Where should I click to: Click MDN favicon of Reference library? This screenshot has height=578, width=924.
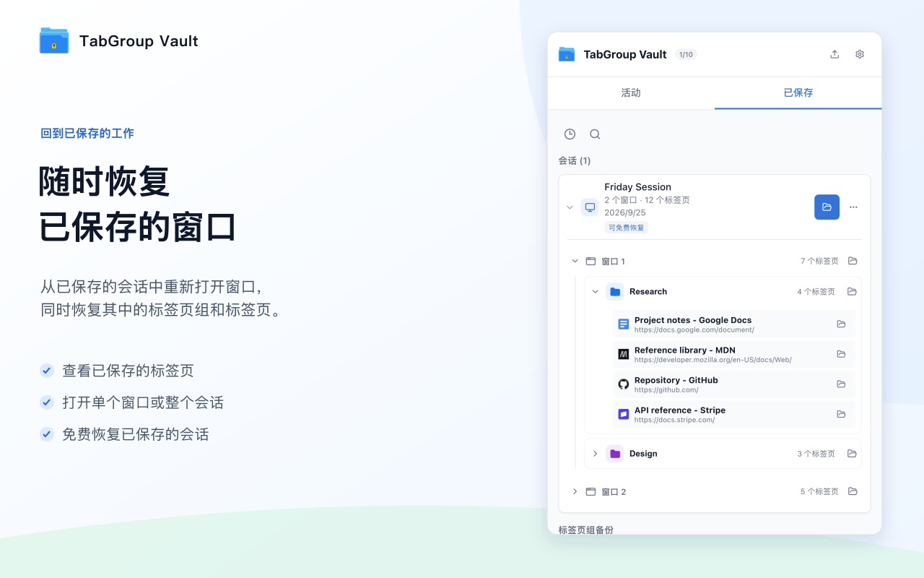(624, 354)
